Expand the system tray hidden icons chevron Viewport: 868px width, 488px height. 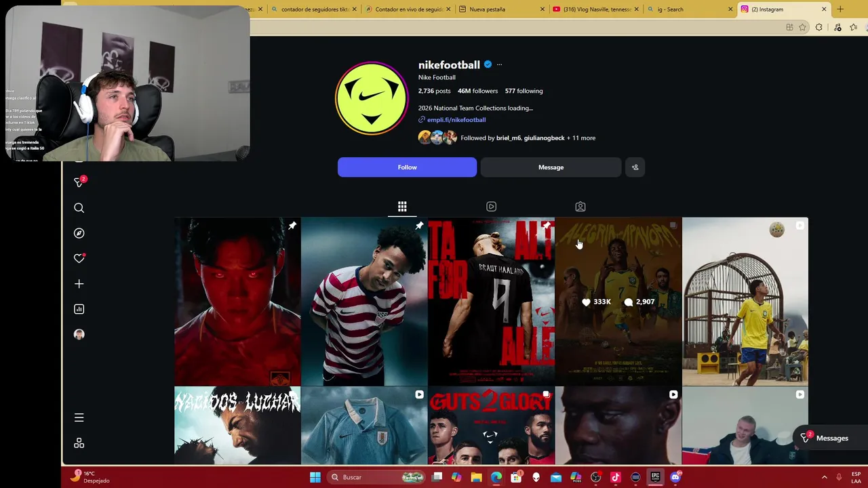pos(824,477)
